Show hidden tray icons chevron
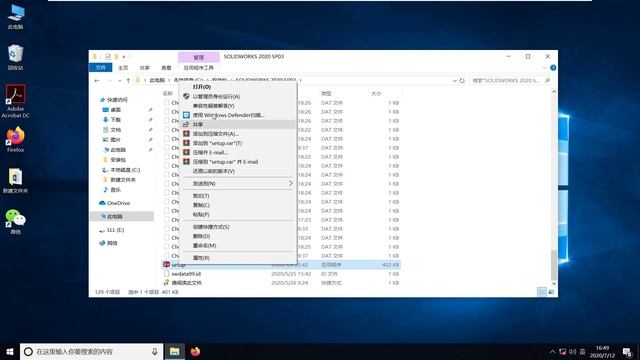Screen dimensions: 640x360 [x=552, y=351]
